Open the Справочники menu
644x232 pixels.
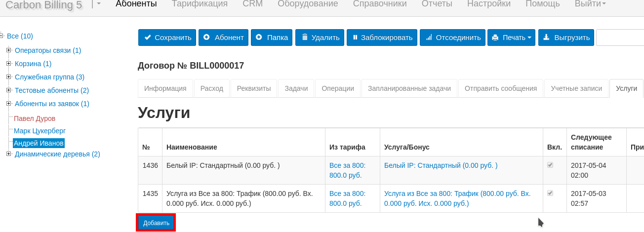point(380,4)
